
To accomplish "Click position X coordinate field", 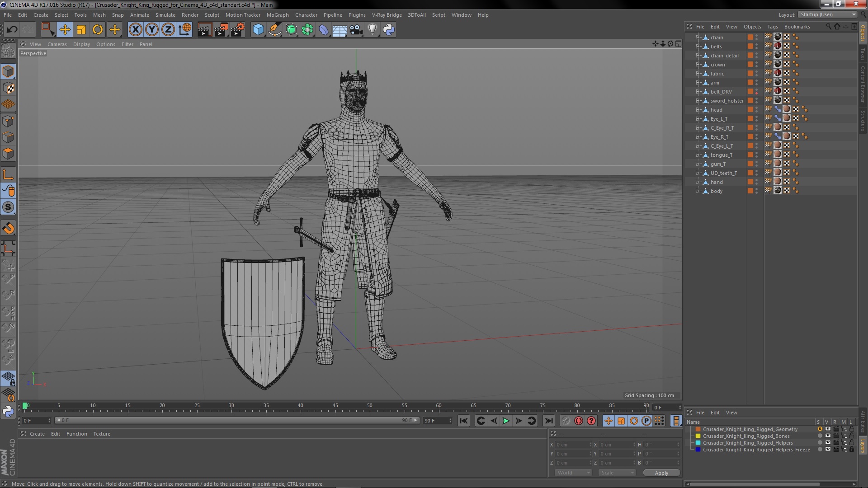I will pyautogui.click(x=573, y=445).
